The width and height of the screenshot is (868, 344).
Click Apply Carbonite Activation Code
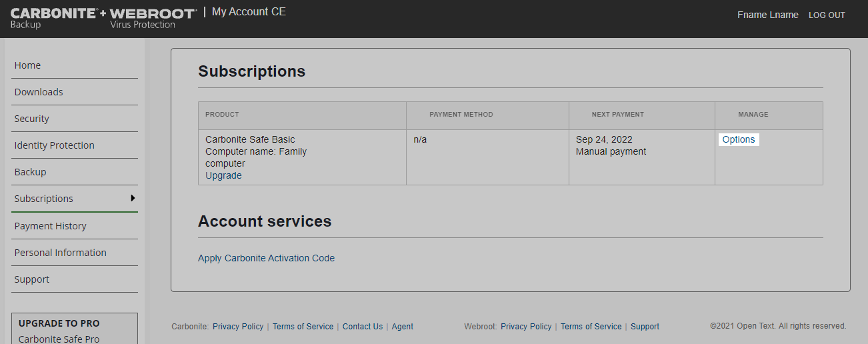click(266, 258)
